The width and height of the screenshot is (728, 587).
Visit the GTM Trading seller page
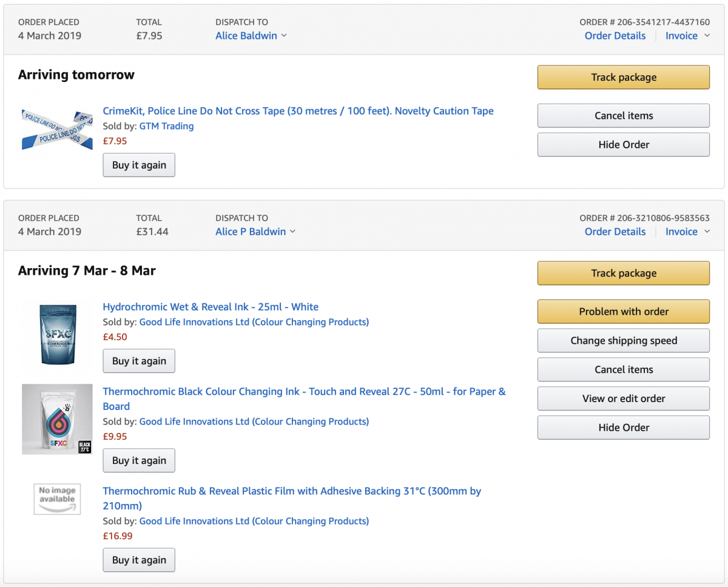pyautogui.click(x=166, y=126)
